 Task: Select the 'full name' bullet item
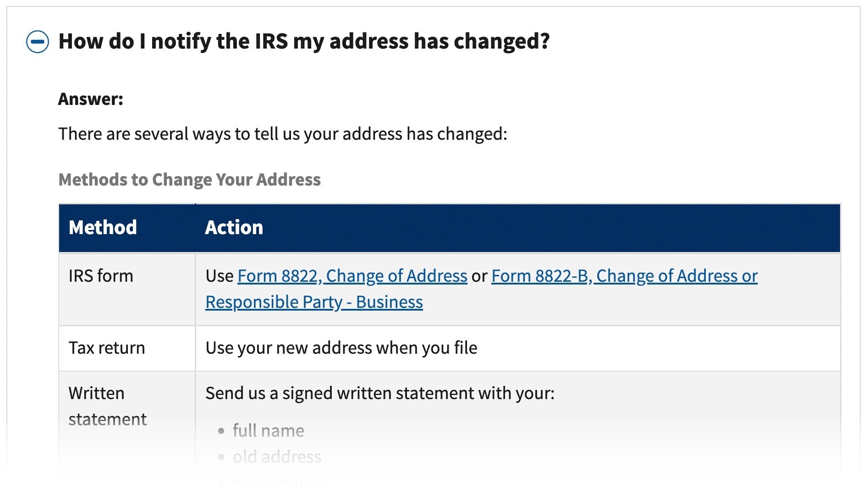(x=268, y=431)
